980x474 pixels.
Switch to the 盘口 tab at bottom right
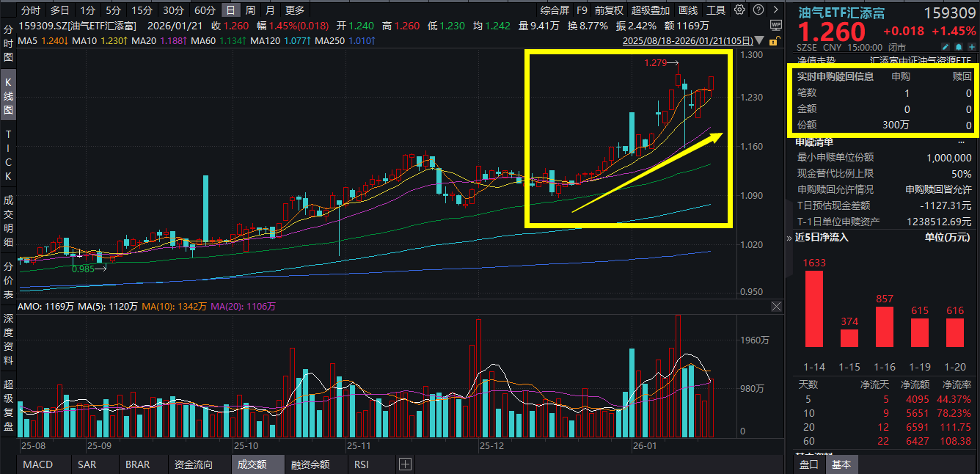[809, 464]
